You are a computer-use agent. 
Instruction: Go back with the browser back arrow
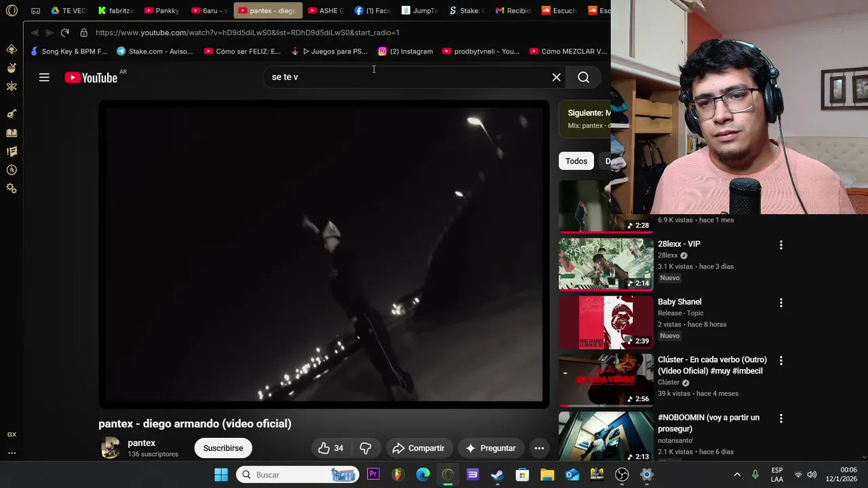click(35, 33)
